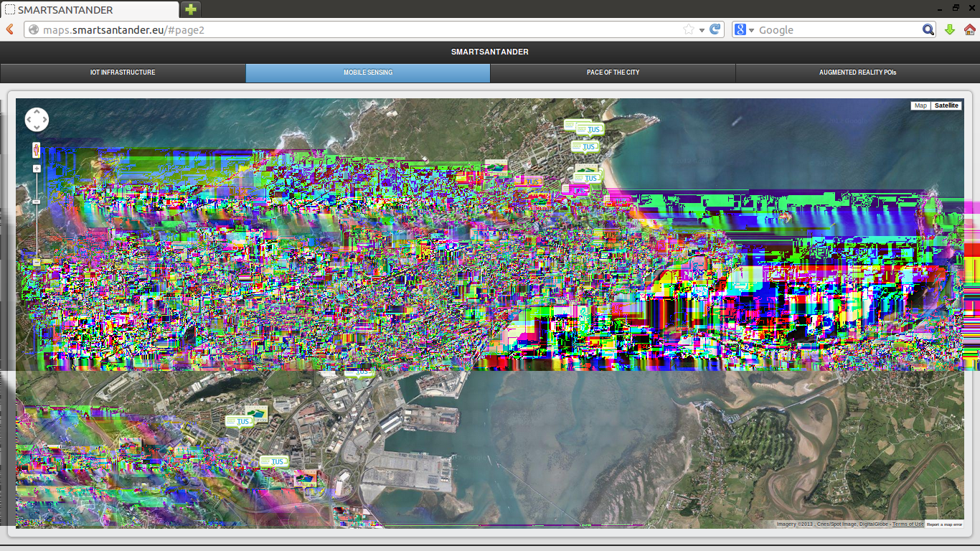Screen dimensions: 980x551
Task: Zoom in with the map plus button
Action: [x=37, y=169]
